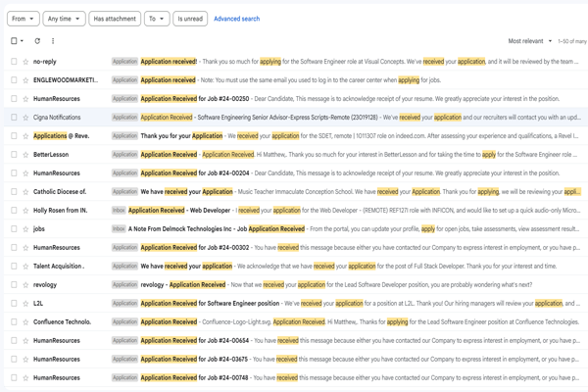Image resolution: width=588 pixels, height=392 pixels.
Task: Expand the Any time date filter
Action: coord(63,19)
